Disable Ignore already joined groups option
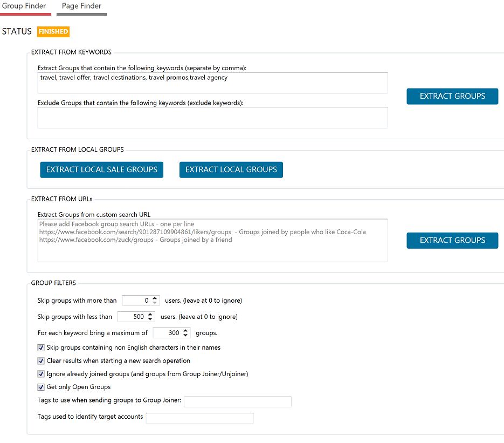 click(42, 373)
